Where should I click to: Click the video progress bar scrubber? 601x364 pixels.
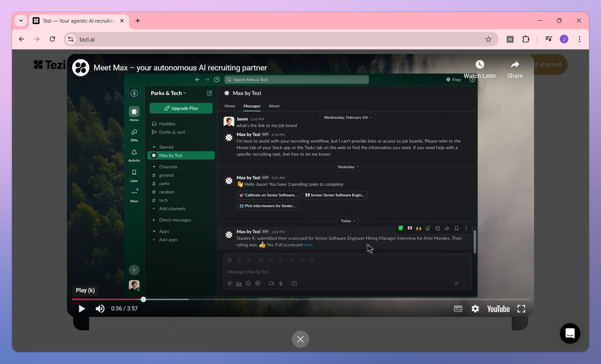(x=143, y=299)
